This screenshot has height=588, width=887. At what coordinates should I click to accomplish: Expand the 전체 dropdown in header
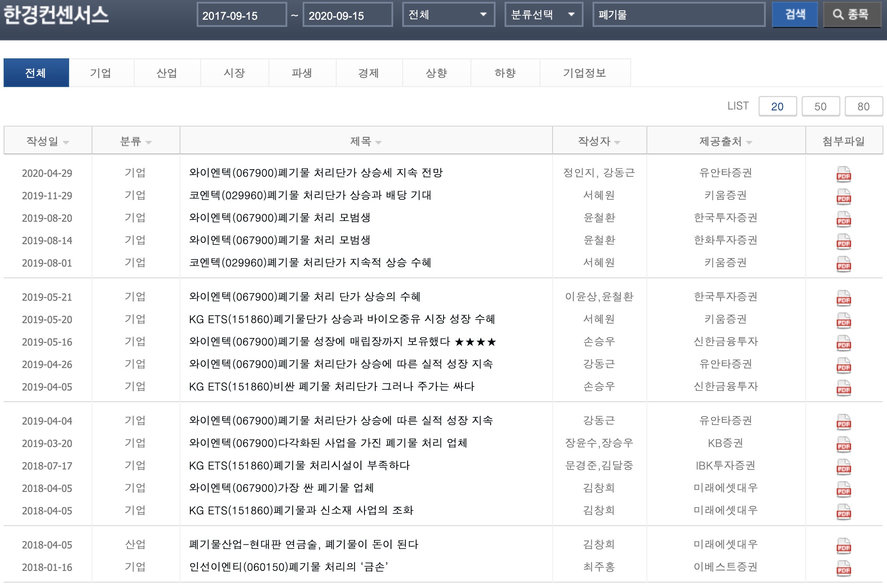coord(448,15)
